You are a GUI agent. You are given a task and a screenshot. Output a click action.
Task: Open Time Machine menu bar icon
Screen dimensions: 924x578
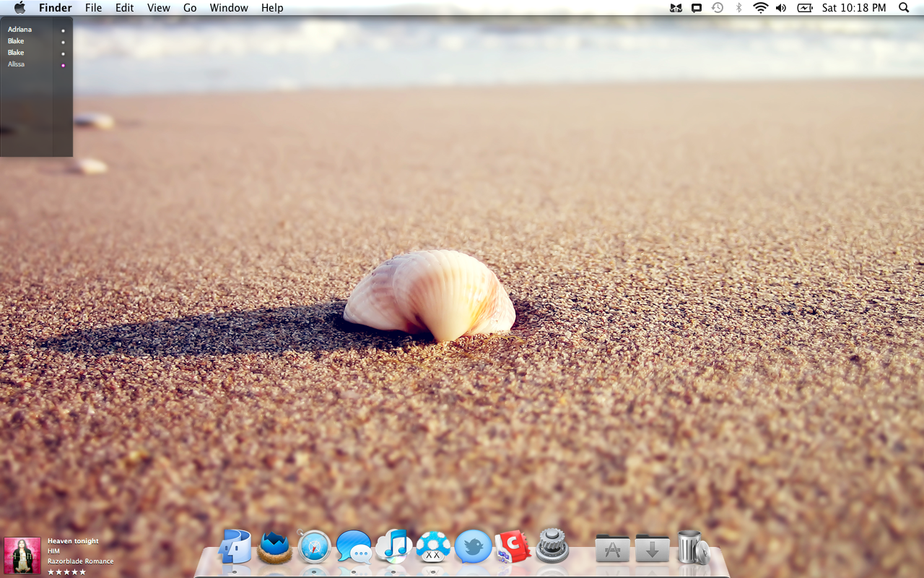point(718,8)
